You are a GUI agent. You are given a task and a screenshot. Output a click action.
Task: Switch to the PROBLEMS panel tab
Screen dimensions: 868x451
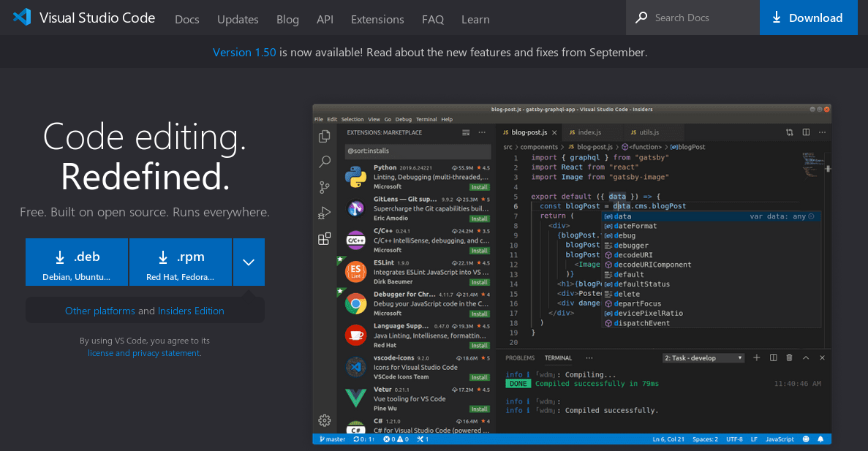tap(520, 358)
